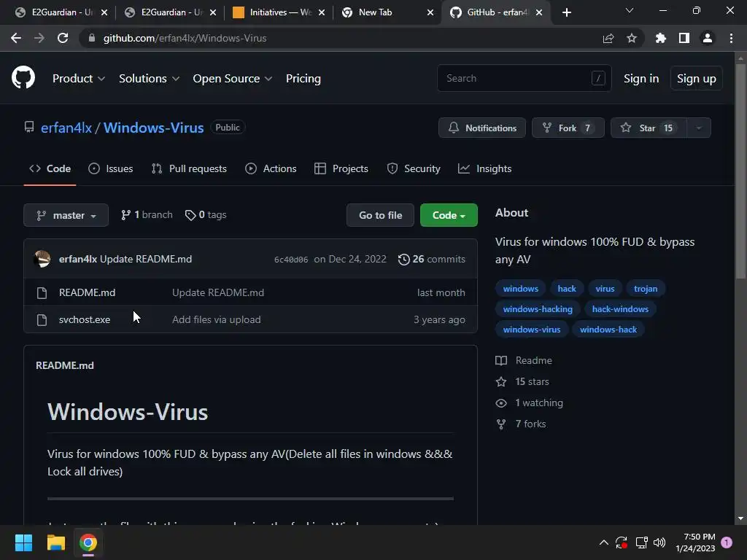The width and height of the screenshot is (747, 560).
Task: Switch to the Actions tab
Action: click(x=271, y=168)
